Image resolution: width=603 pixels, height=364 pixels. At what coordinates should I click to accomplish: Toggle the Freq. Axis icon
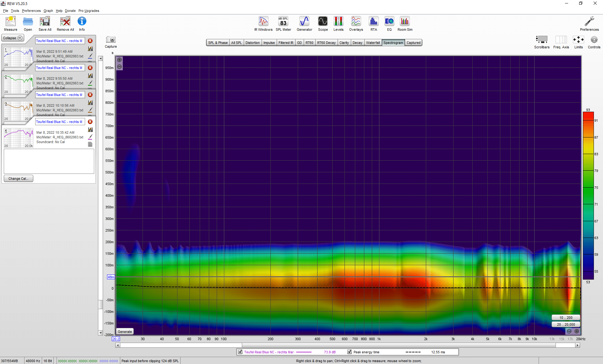[x=561, y=40]
